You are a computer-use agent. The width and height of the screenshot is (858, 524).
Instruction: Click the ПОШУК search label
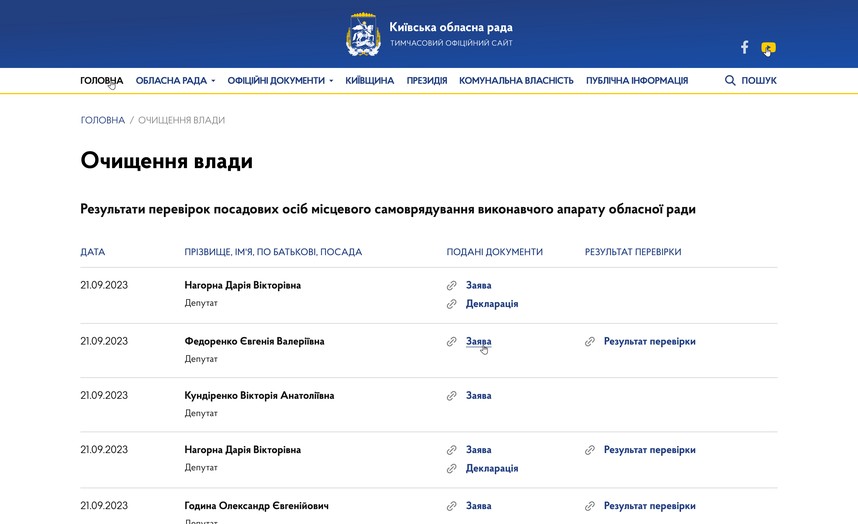[x=759, y=80]
